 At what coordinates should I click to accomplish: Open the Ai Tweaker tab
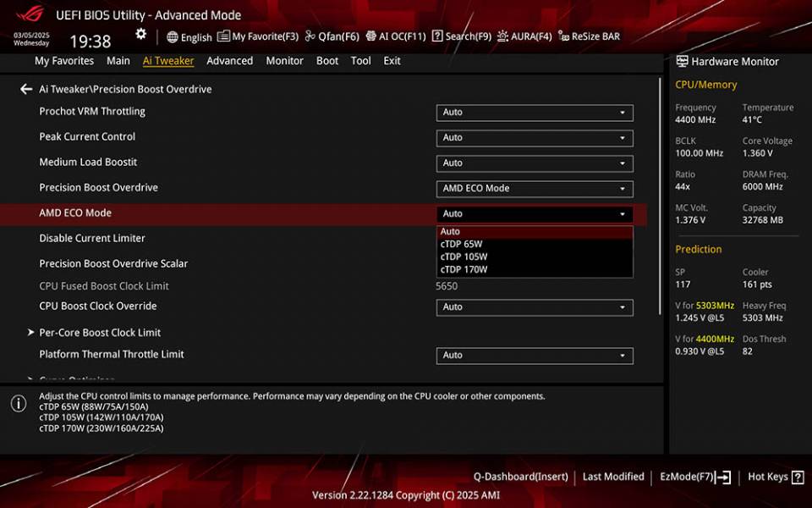pyautogui.click(x=168, y=61)
